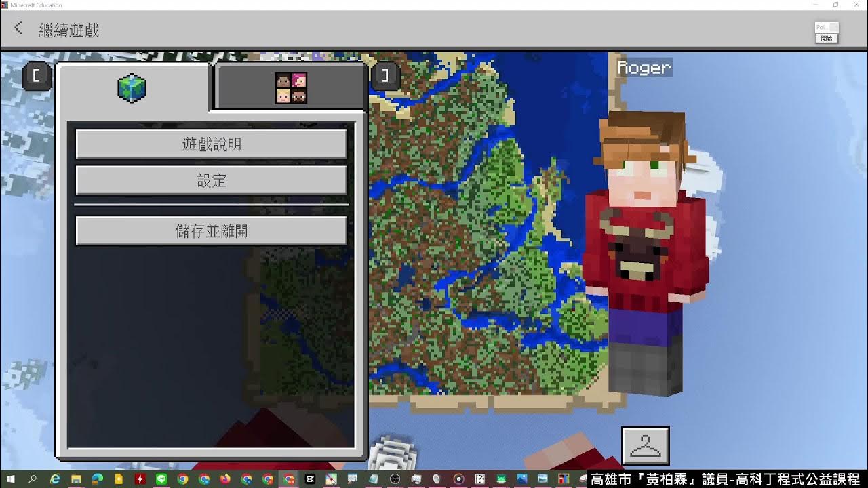
Task: Click the Poi input field at top right
Action: pos(827,28)
